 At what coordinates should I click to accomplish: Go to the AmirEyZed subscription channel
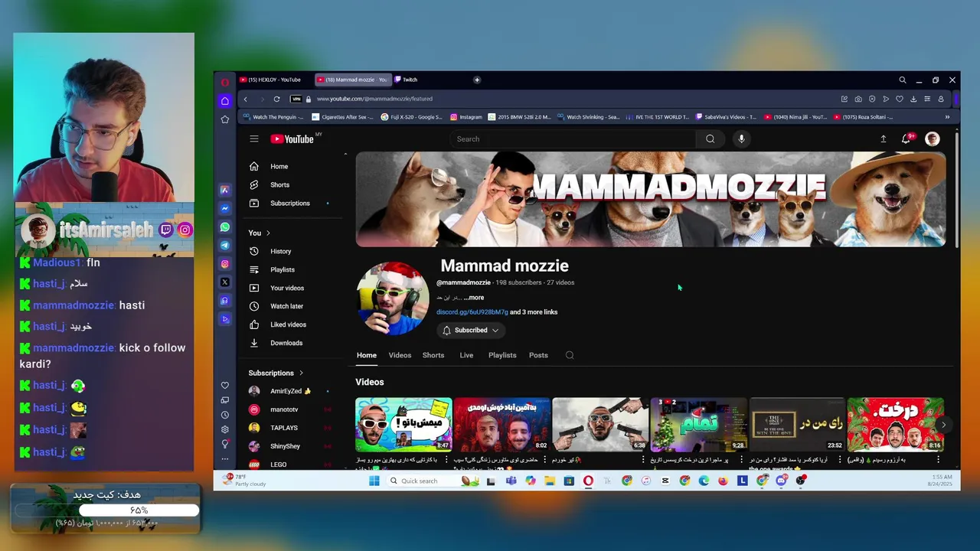(291, 391)
